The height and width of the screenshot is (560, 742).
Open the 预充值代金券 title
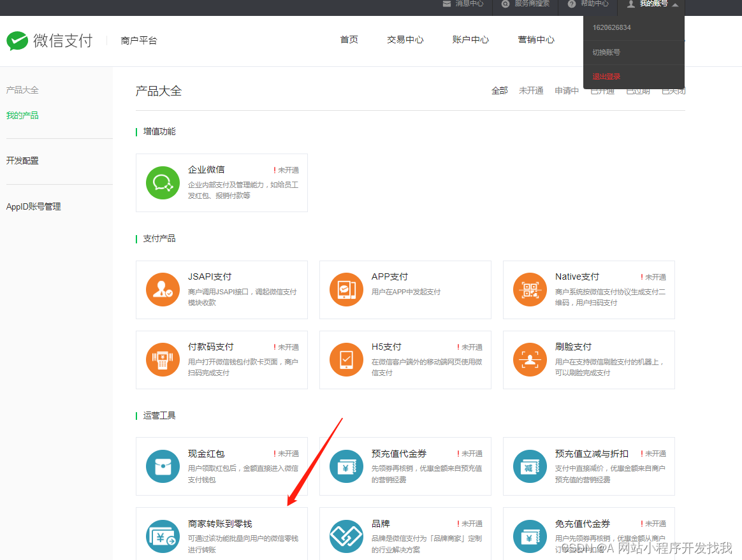pos(399,454)
